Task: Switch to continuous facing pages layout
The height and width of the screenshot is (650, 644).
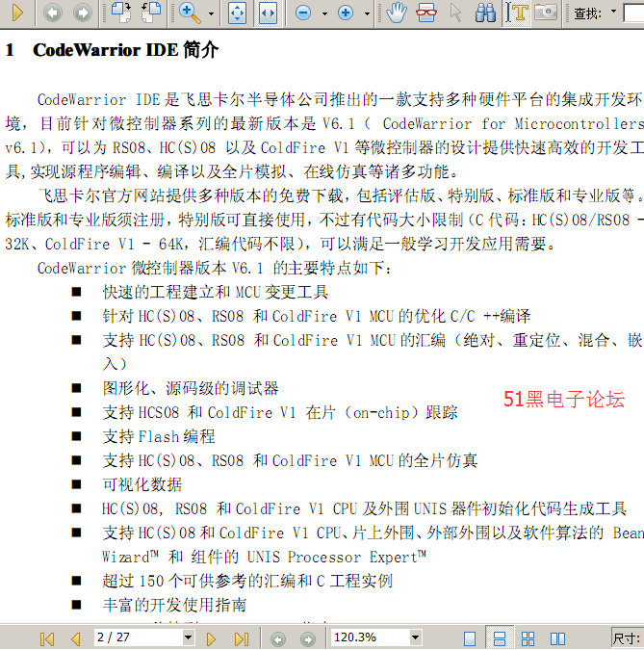Action: [x=528, y=638]
